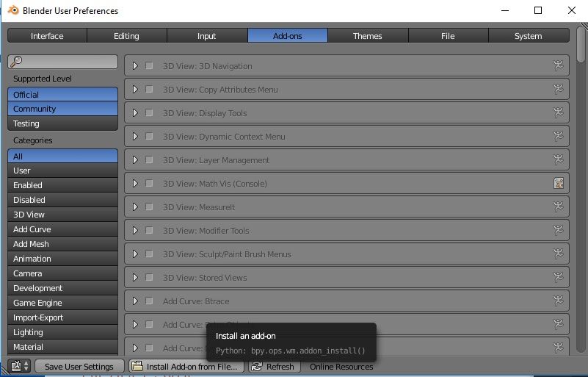The height and width of the screenshot is (377, 588).
Task: Click the official support icon on Math Vis row
Action: (x=559, y=183)
